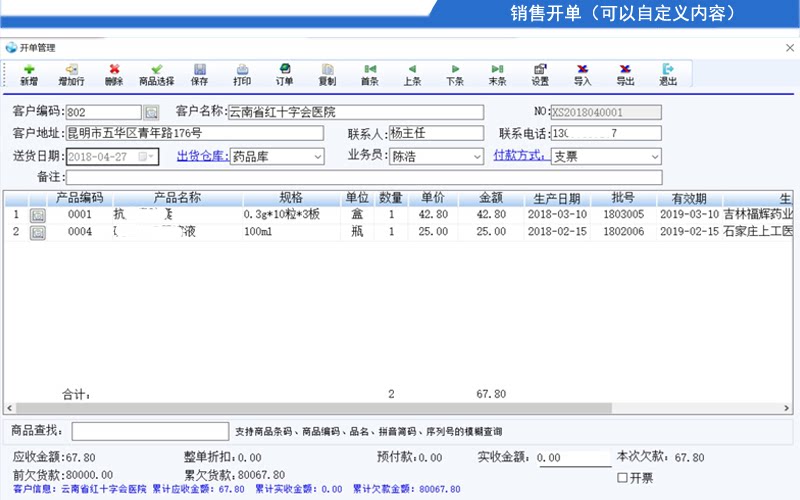Click the 商品查找 search input field
Screen dimensions: 800x500
(150, 431)
